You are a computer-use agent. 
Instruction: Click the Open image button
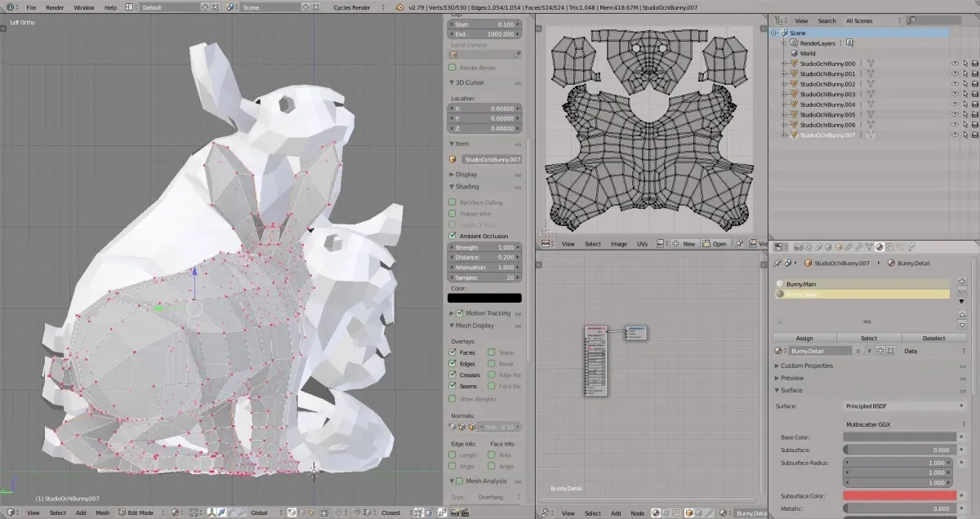pos(715,244)
